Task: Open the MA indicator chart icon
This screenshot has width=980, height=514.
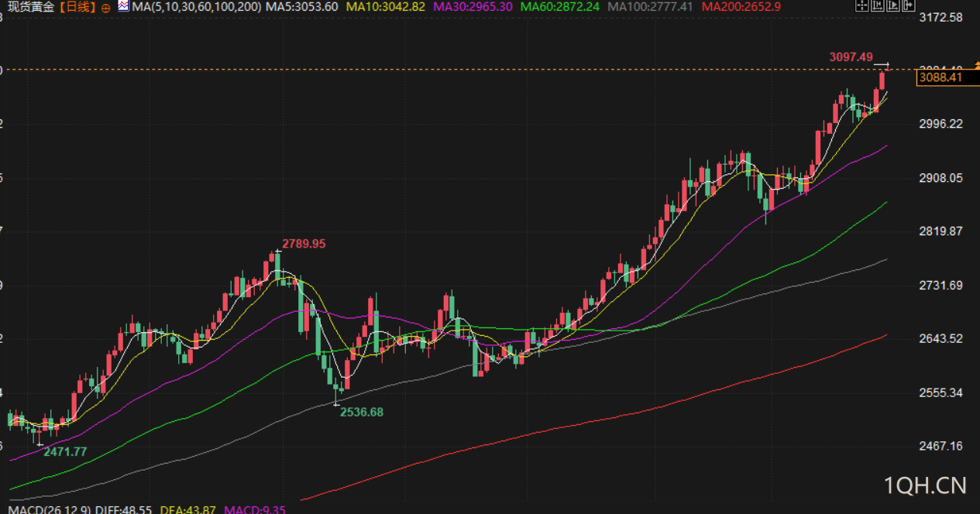Action: coord(123,6)
